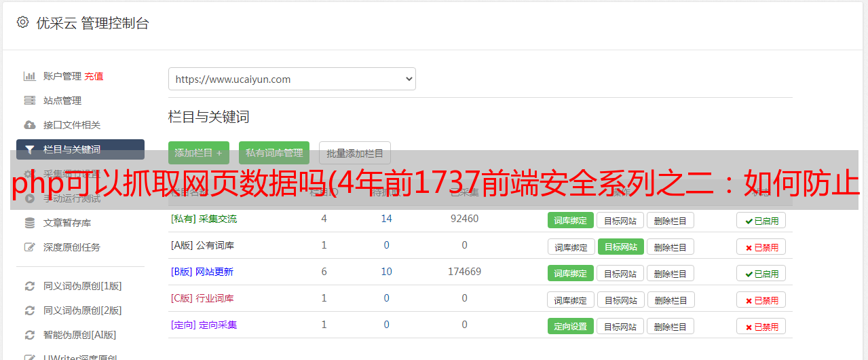Click the edit icon for 深度原创任务
The width and height of the screenshot is (868, 360).
click(x=30, y=247)
